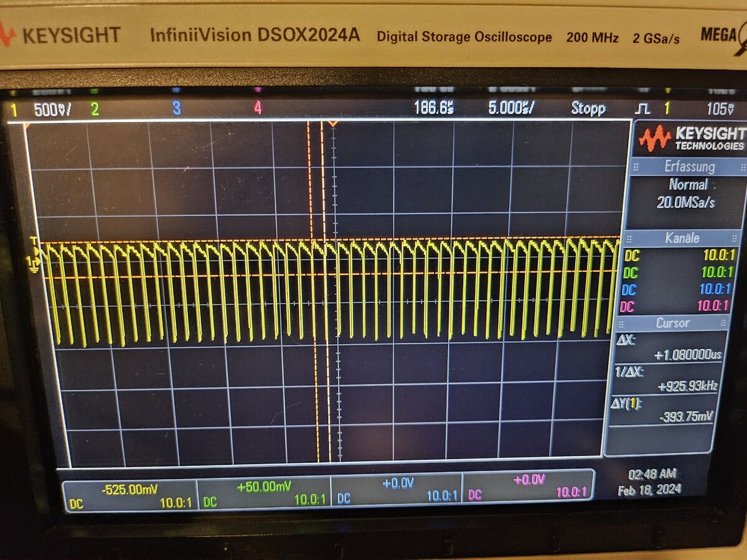Image resolution: width=747 pixels, height=560 pixels.
Task: Tap the channel 1 softkey showing -525.00mV
Action: [130, 495]
